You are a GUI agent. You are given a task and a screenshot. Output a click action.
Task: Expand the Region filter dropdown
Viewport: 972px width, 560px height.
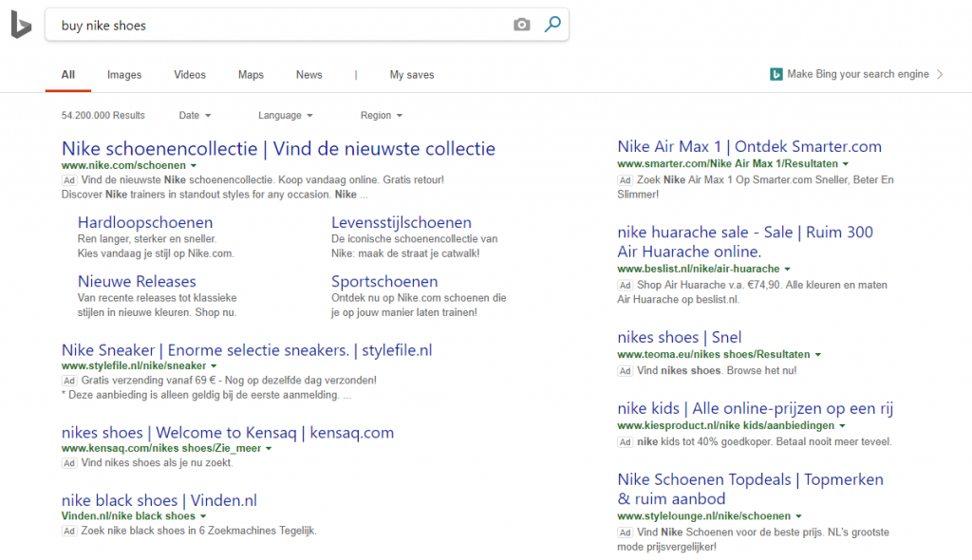(x=381, y=116)
